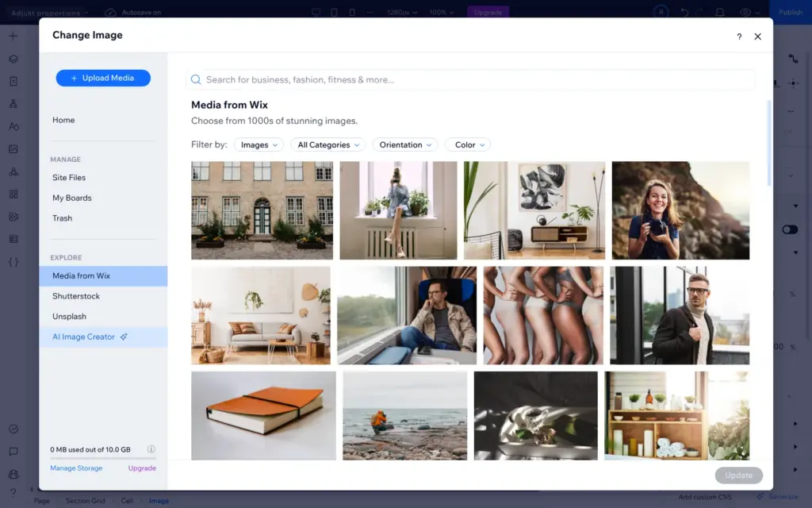The height and width of the screenshot is (508, 812).
Task: Switch to mobile viewport icon
Action: click(352, 12)
